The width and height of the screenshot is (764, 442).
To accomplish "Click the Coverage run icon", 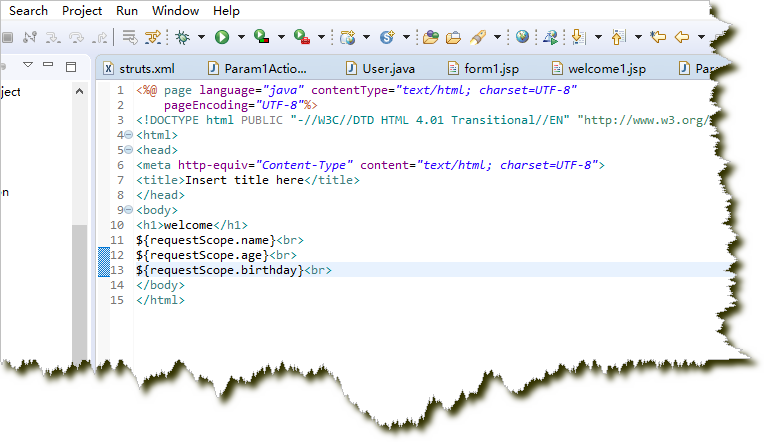I will 262,37.
